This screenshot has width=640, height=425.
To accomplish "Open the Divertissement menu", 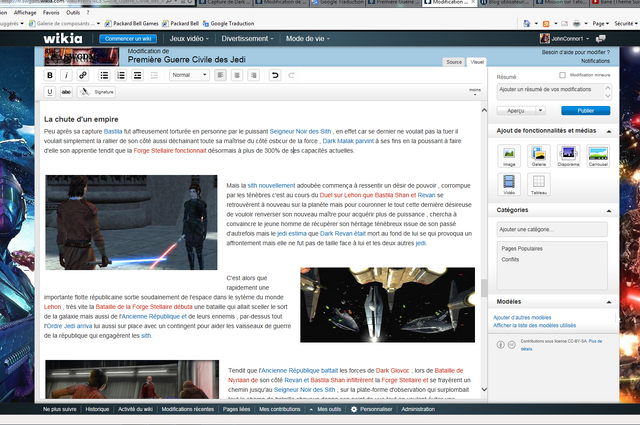I will click(247, 38).
